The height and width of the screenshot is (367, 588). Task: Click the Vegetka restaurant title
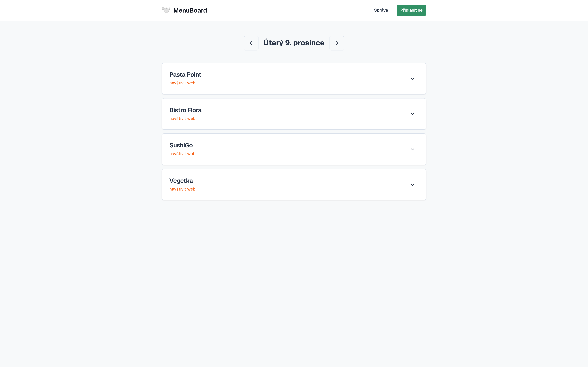click(x=181, y=181)
